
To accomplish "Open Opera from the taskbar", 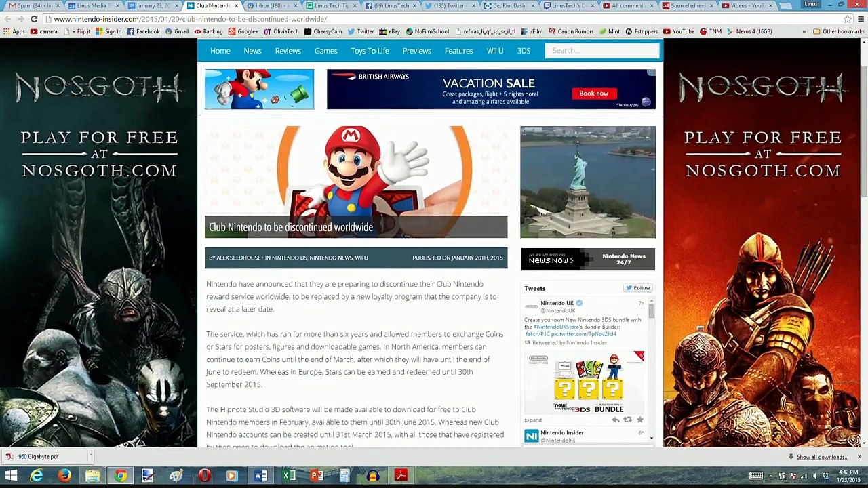I will [x=204, y=476].
